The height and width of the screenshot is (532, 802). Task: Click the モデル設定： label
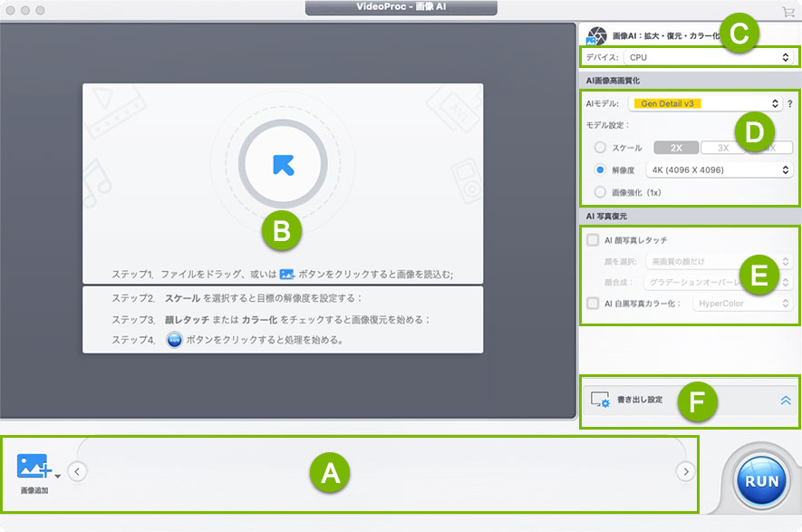[608, 125]
